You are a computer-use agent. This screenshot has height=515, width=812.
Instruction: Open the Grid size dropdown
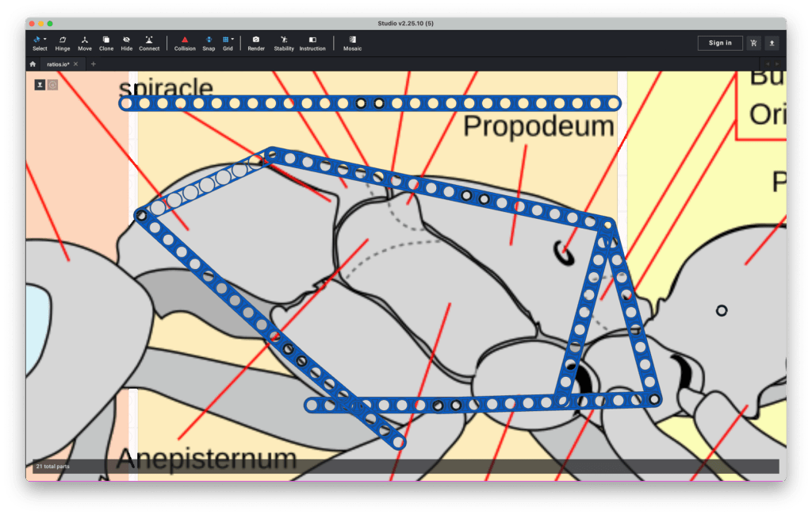[x=232, y=39]
